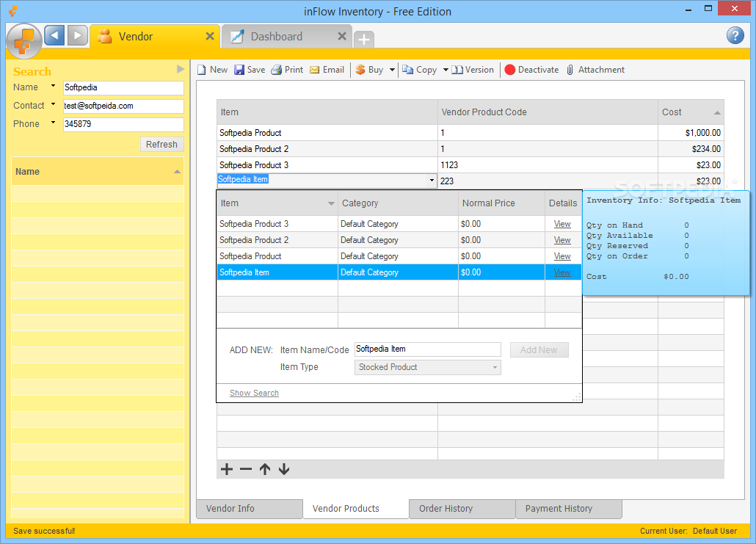Click the Category column header in popup
The width and height of the screenshot is (756, 544).
tap(398, 203)
